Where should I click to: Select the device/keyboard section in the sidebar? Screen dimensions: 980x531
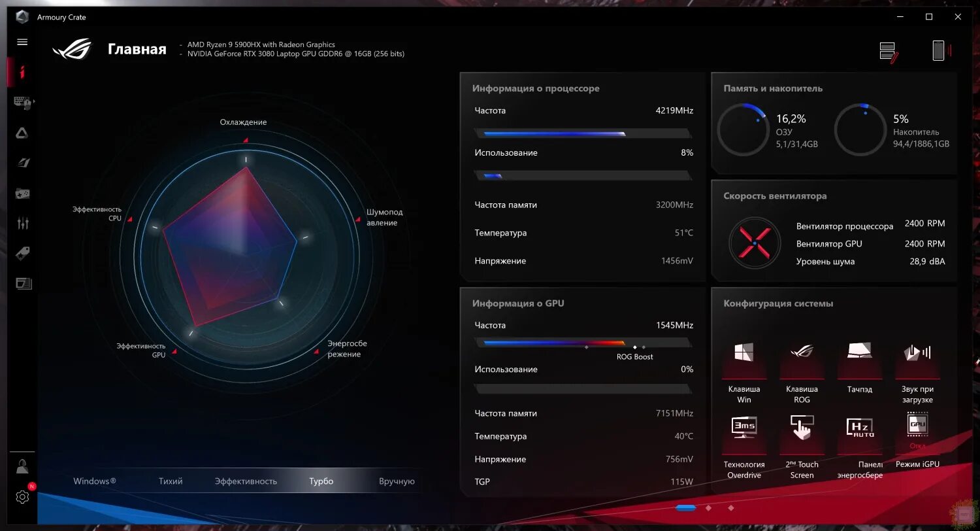pyautogui.click(x=22, y=103)
